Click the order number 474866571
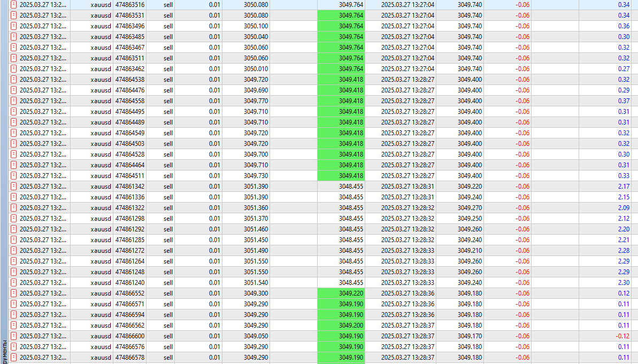The image size is (638, 364). [130, 304]
